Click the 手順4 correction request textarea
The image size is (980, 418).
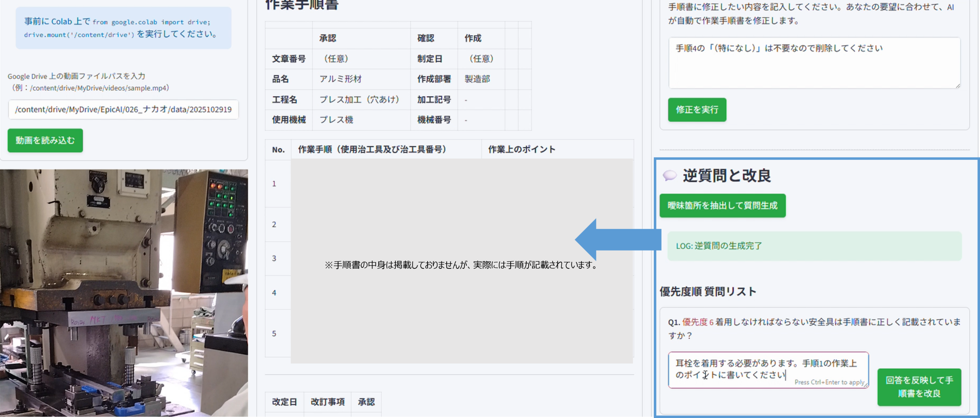(814, 63)
